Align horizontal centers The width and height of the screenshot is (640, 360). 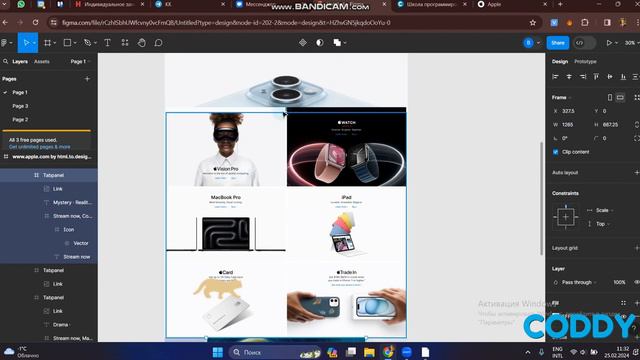(569, 76)
